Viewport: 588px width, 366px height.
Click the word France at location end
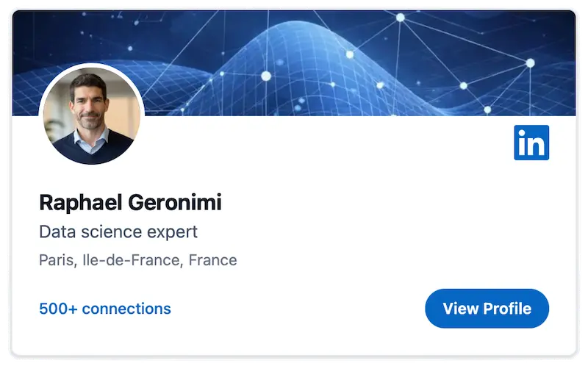pyautogui.click(x=212, y=260)
